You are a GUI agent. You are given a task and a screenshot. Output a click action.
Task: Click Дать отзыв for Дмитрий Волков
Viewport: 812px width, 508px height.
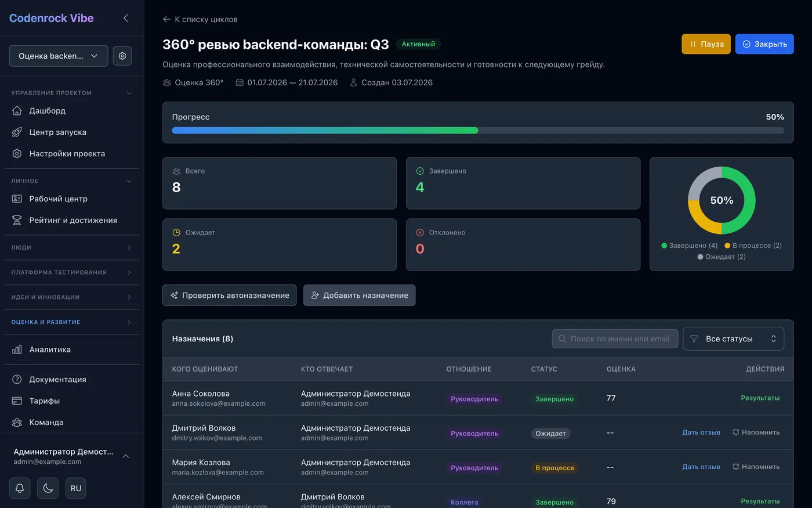coord(701,433)
